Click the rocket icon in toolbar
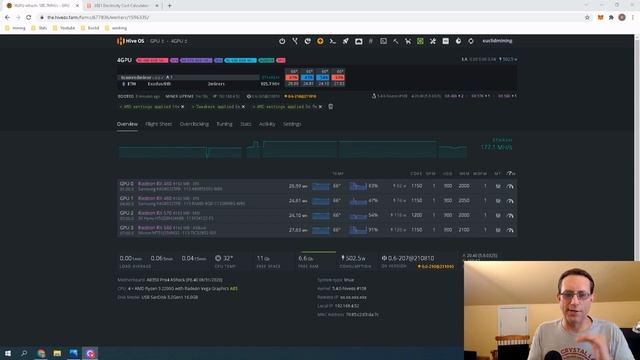Image resolution: width=640 pixels, height=360 pixels. click(x=345, y=41)
